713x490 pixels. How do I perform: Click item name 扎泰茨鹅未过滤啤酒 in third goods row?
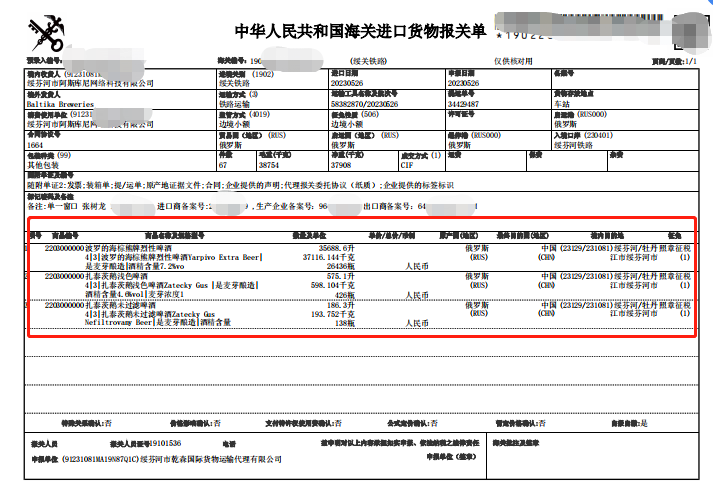(x=121, y=305)
